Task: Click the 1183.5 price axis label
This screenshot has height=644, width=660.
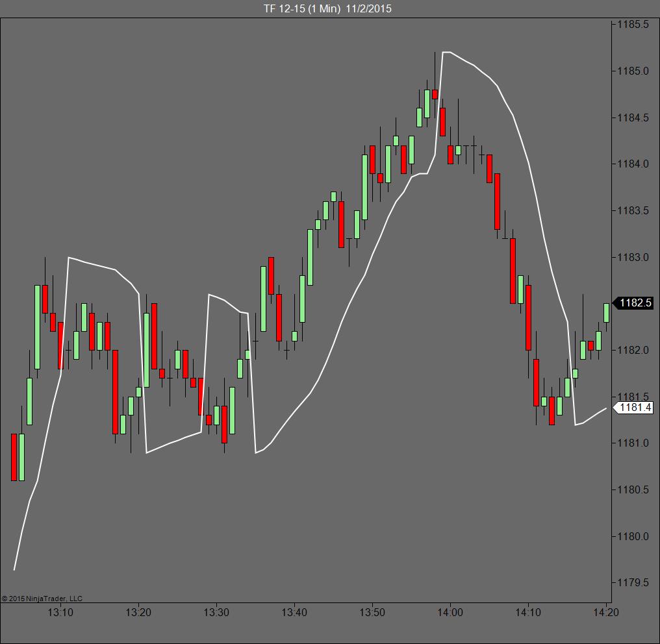Action: click(x=633, y=211)
